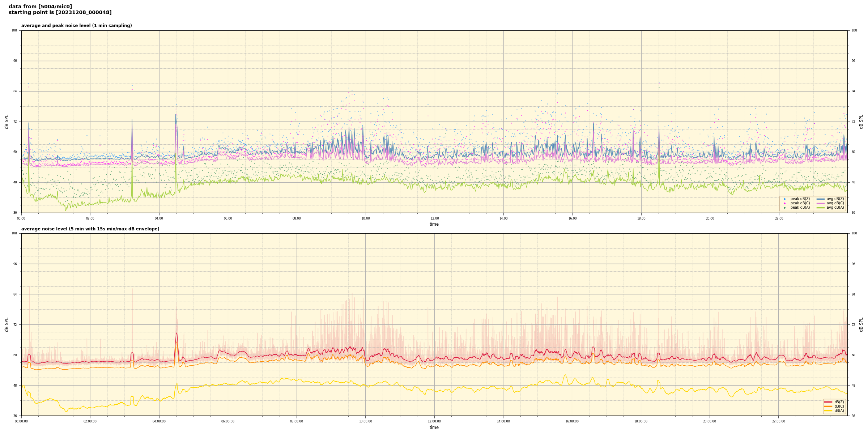
Task: Click the starting point 20231208_000048 text
Action: coord(60,13)
